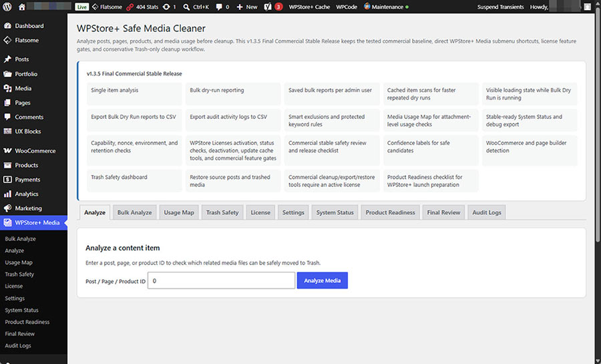This screenshot has width=601, height=364.
Task: Open Ctrl+K search in admin bar
Action: click(x=196, y=7)
